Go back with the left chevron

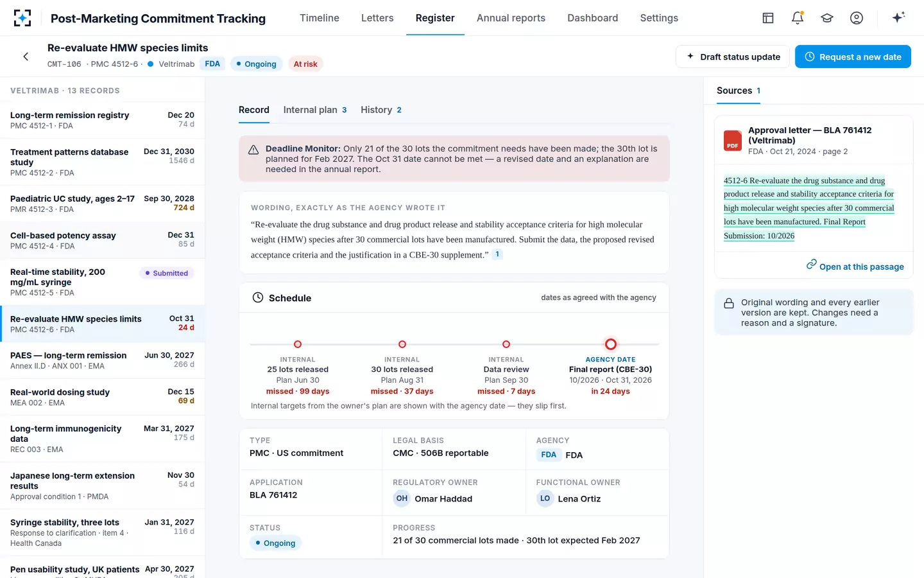coord(26,57)
